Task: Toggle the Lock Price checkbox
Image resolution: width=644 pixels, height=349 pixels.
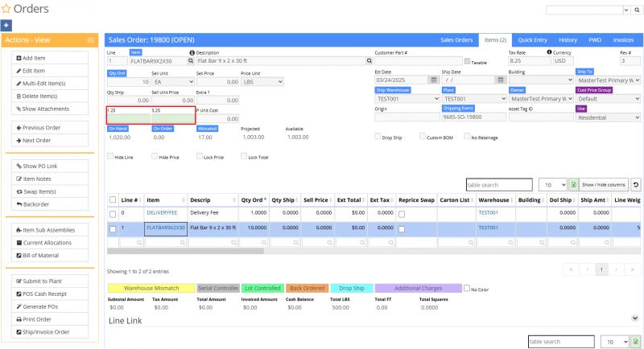Action: [199, 157]
